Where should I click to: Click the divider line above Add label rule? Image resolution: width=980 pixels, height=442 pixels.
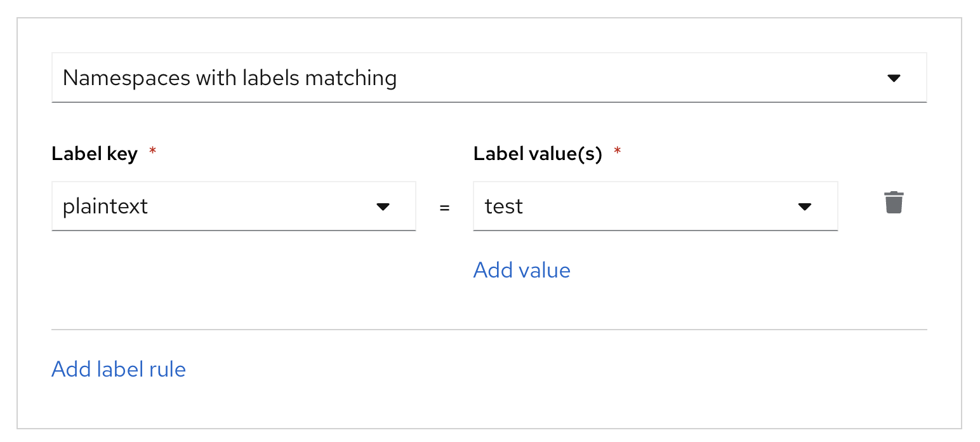(489, 330)
